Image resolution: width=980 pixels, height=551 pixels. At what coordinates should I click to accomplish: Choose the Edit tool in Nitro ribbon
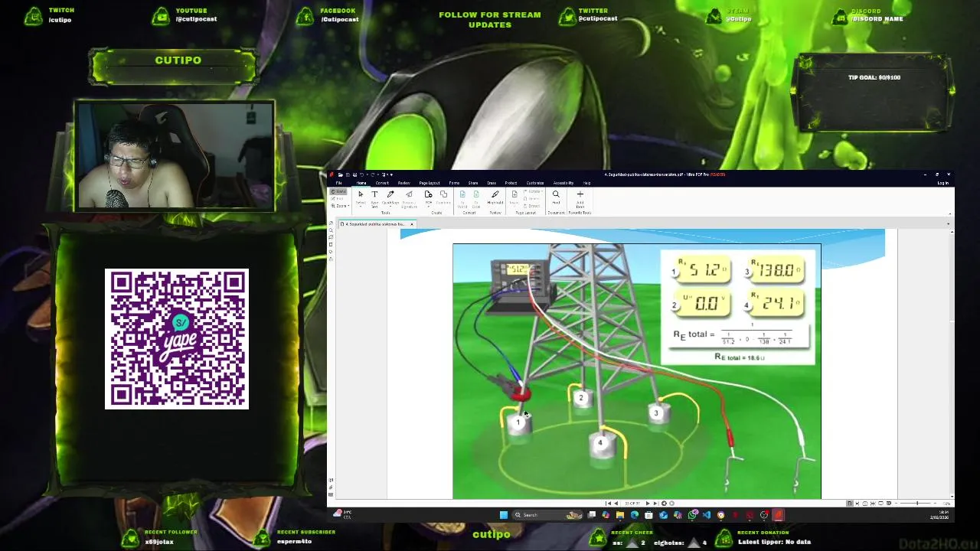pyautogui.click(x=338, y=198)
